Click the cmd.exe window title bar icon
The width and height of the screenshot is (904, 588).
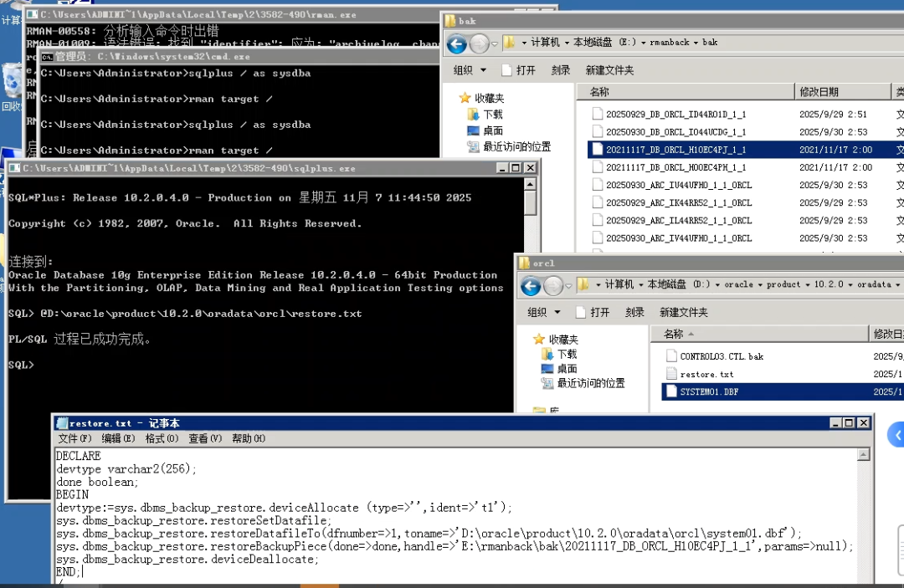[x=47, y=56]
